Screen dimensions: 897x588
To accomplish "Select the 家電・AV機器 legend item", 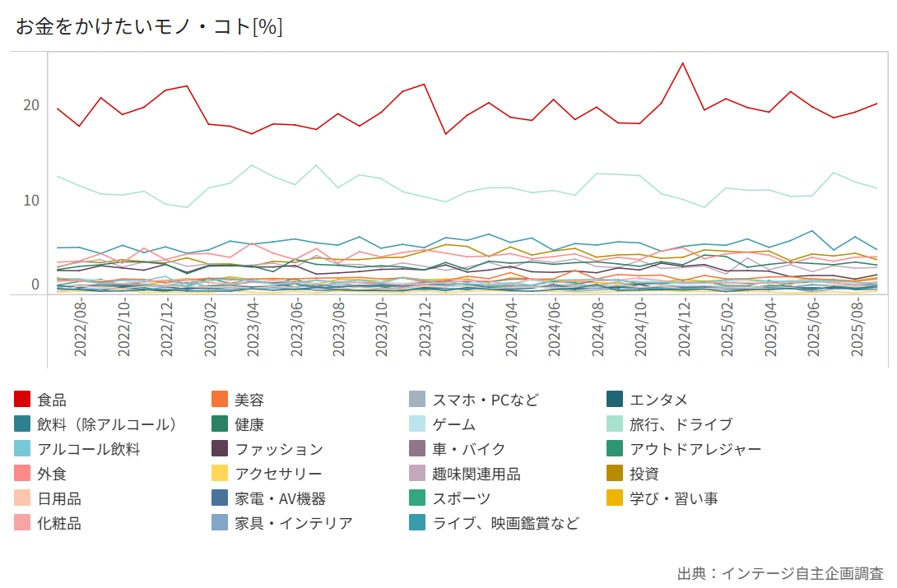I will (x=280, y=499).
